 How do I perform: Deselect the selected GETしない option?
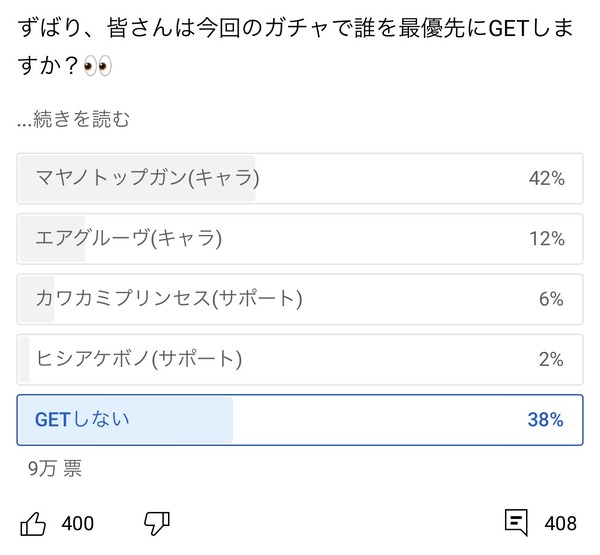[300, 420]
